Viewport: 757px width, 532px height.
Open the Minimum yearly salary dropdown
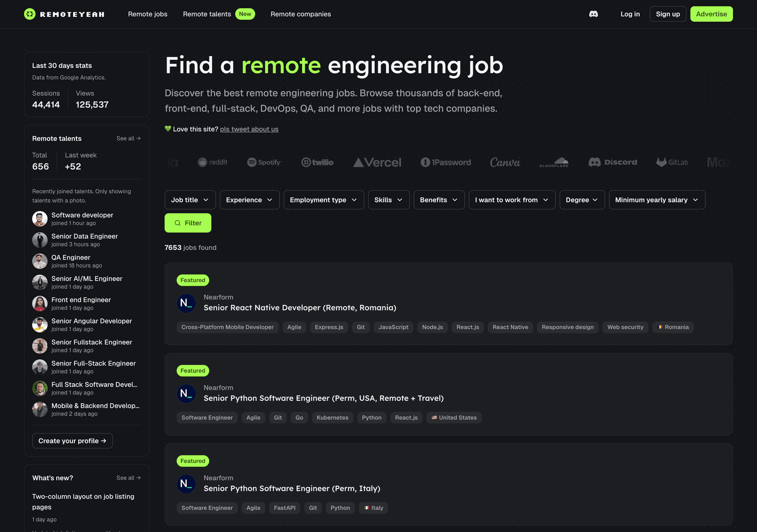pyautogui.click(x=656, y=199)
